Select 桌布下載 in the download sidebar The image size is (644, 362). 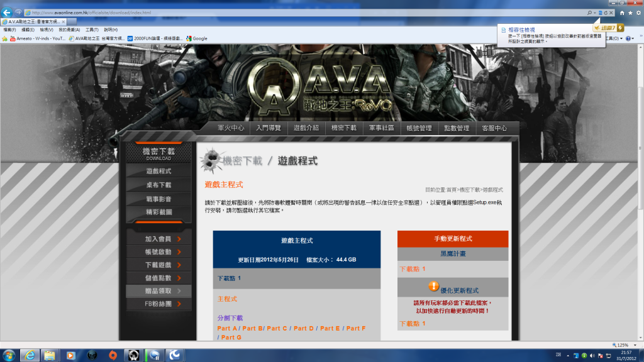[158, 185]
